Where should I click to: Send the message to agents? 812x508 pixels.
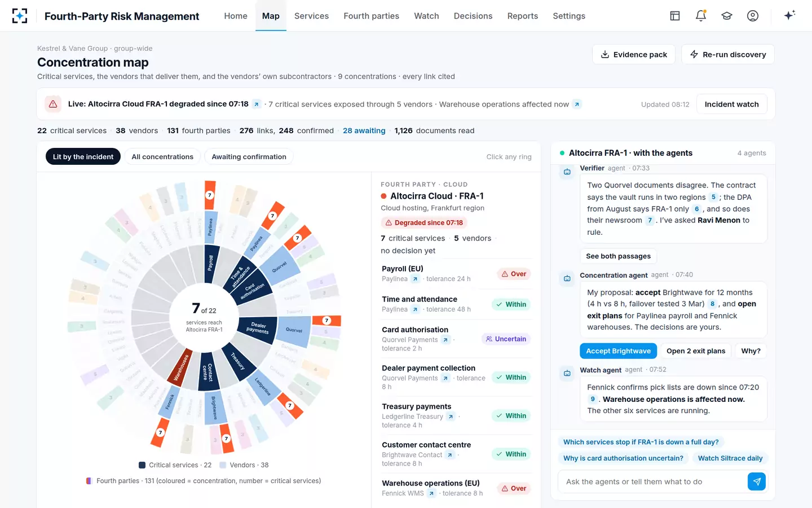pos(757,481)
